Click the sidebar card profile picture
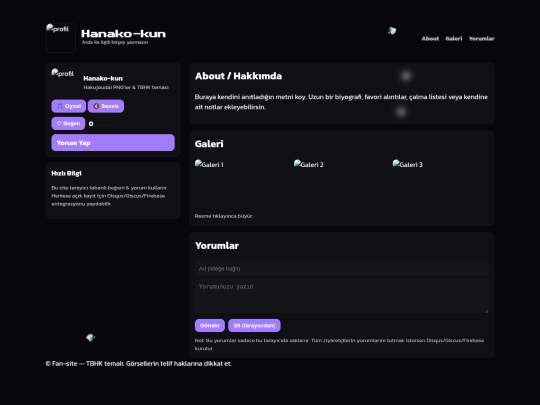 click(65, 82)
